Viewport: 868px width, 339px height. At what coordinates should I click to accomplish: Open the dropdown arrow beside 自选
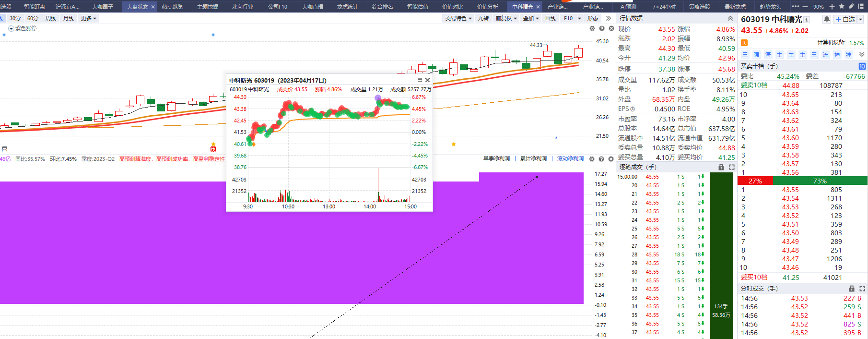pos(860,19)
